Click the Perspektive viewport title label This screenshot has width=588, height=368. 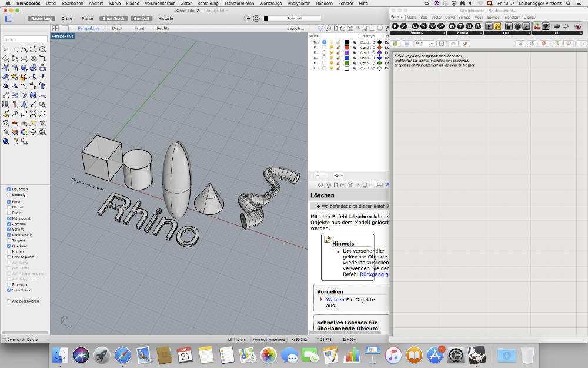coord(63,36)
